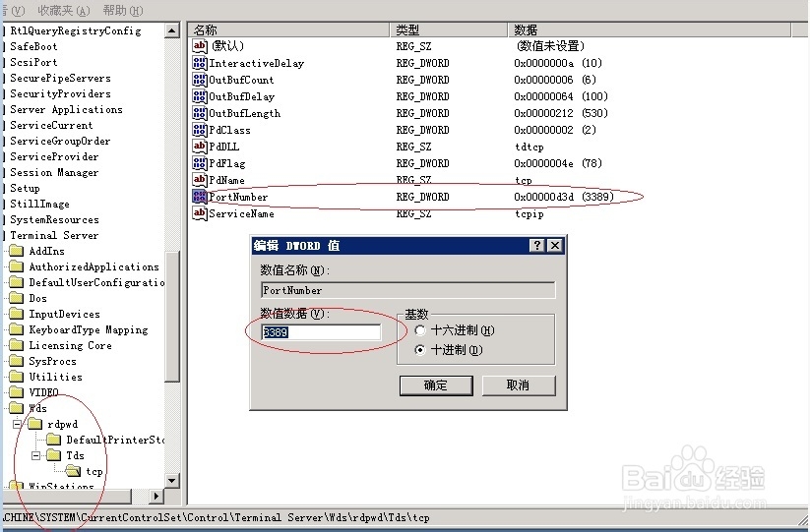The height and width of the screenshot is (532, 810).
Task: Choose the decimal (十进制) radio option
Action: (421, 350)
